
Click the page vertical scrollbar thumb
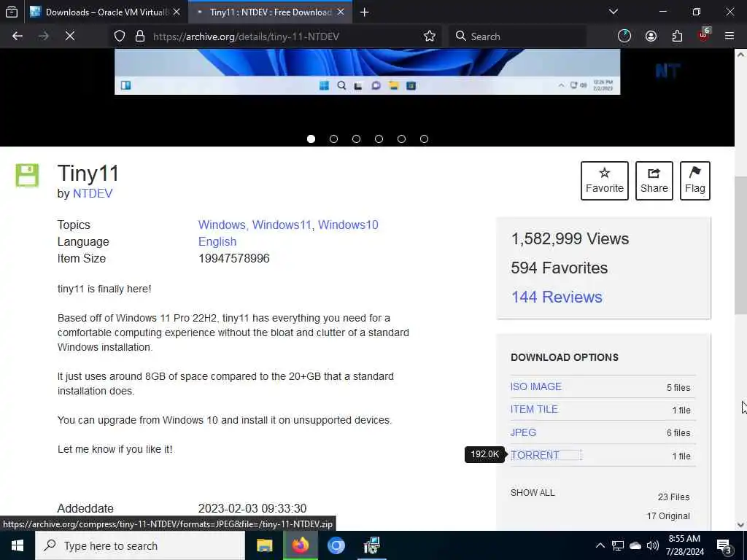(740, 245)
